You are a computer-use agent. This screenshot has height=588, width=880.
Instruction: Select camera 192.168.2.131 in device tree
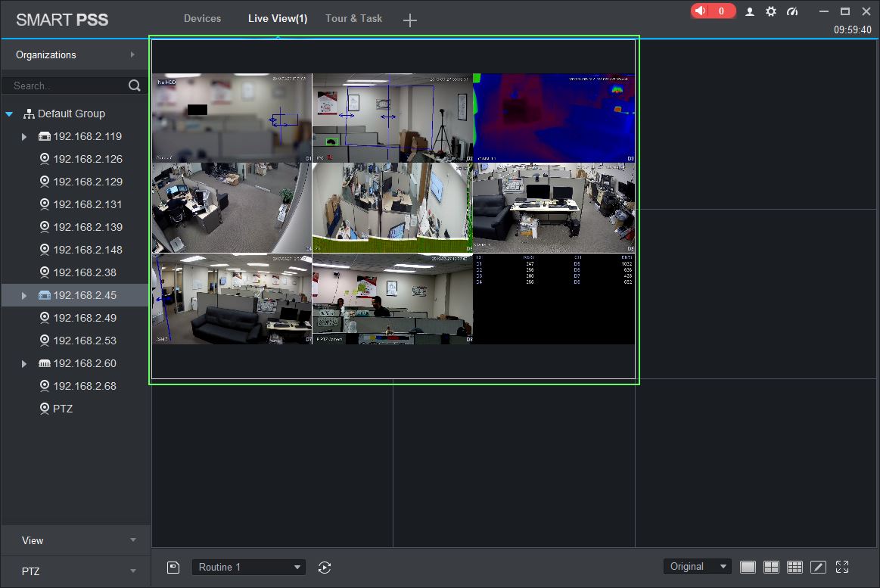coord(87,204)
